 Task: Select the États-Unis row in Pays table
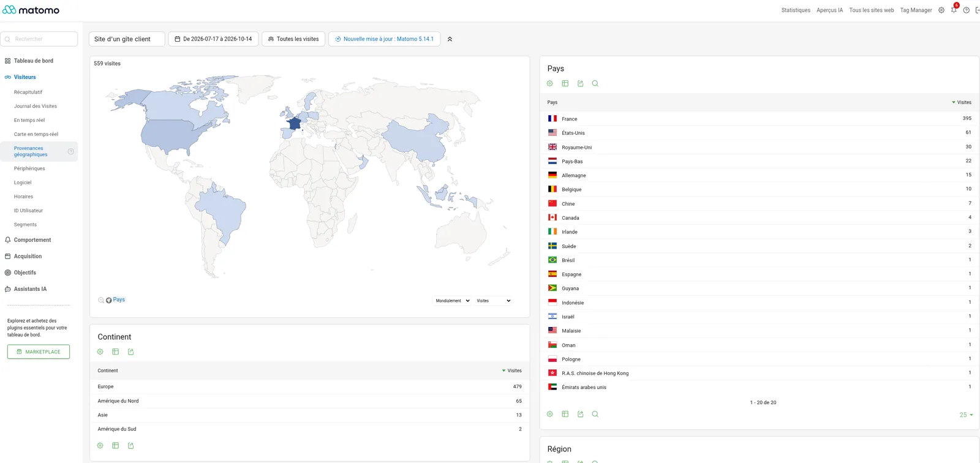759,133
